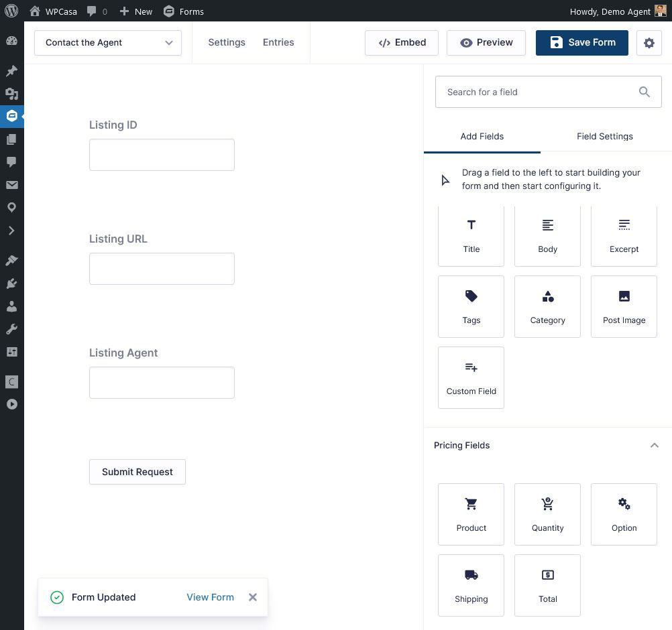Open form settings gear icon
This screenshot has width=672, height=630.
click(649, 43)
